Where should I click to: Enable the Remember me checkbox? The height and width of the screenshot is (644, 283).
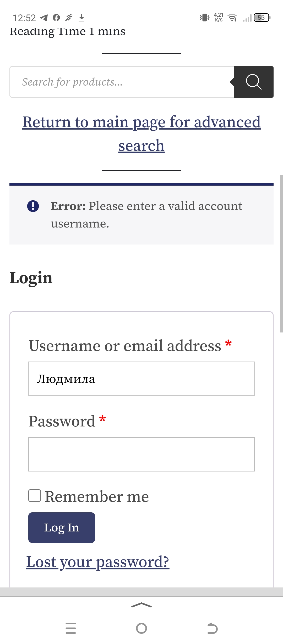[x=35, y=496]
